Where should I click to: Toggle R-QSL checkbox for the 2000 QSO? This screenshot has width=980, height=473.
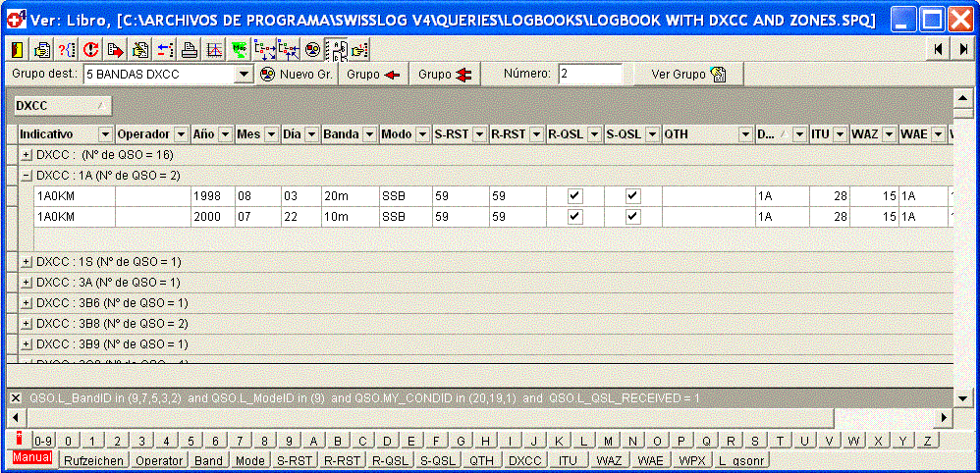coord(575,216)
